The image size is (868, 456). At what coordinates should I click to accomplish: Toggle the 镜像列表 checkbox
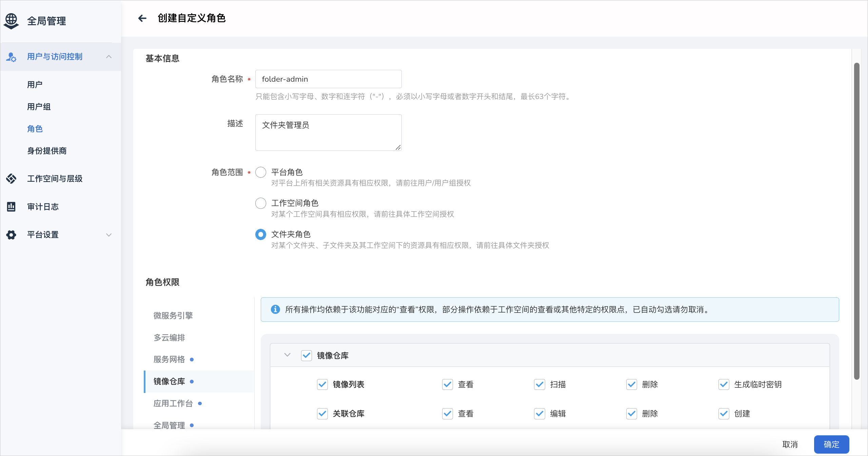click(x=322, y=384)
